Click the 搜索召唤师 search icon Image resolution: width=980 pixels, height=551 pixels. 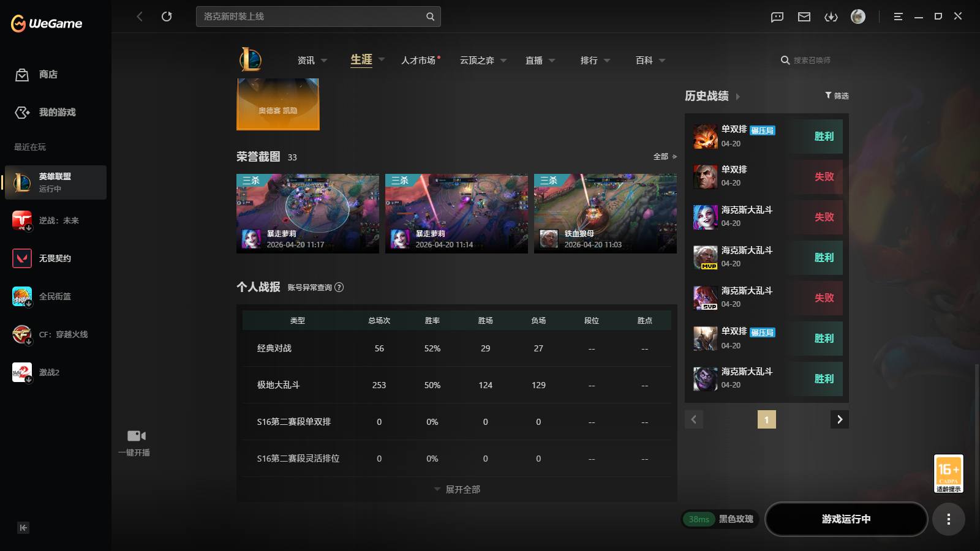(785, 60)
